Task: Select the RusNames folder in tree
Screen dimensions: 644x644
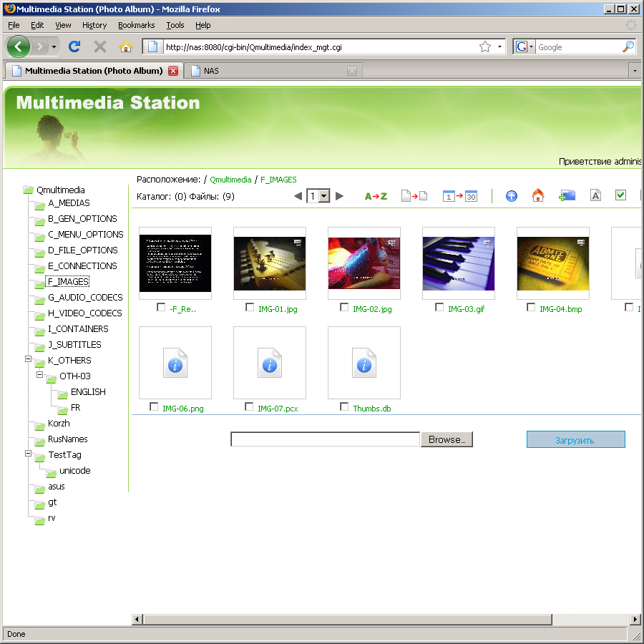Action: 68,439
